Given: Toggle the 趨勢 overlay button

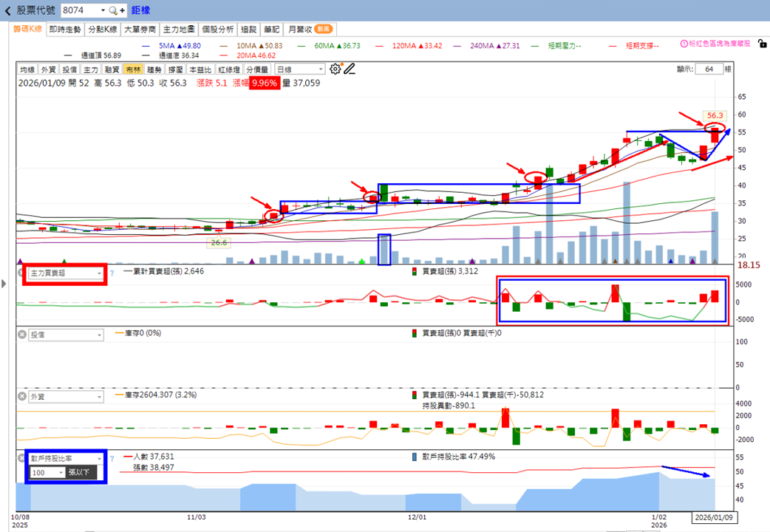Looking at the screenshot, I should [154, 69].
